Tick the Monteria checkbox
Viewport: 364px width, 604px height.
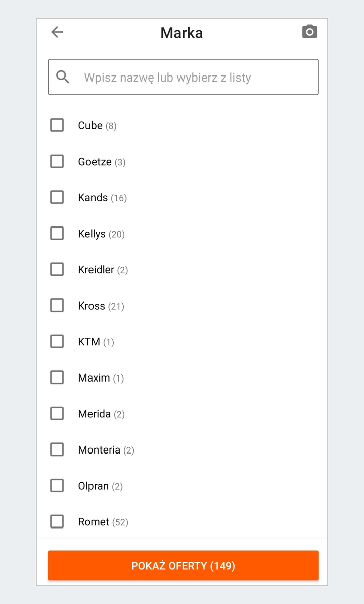pos(57,449)
